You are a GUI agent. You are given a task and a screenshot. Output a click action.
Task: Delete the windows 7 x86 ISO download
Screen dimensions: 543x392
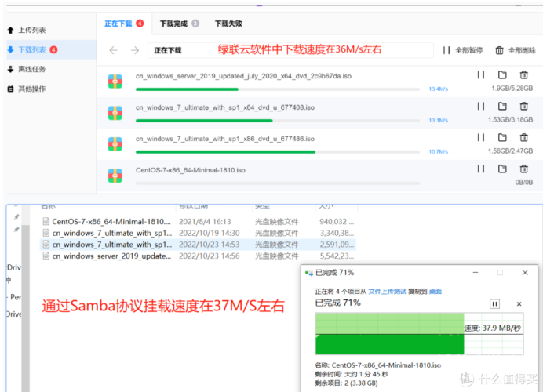tap(524, 138)
